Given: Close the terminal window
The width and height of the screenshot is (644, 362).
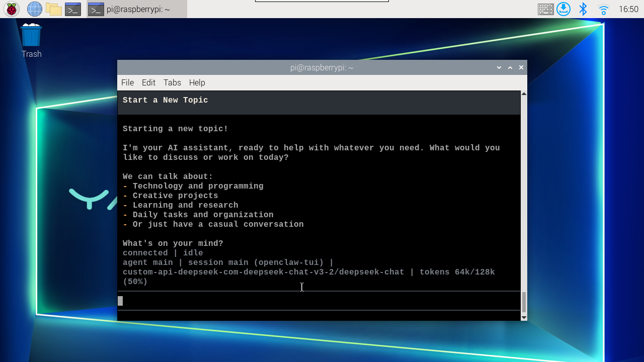Looking at the screenshot, I should (521, 67).
